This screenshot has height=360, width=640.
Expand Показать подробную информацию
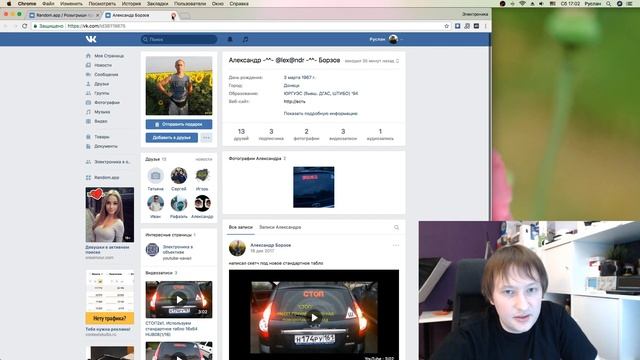point(320,113)
